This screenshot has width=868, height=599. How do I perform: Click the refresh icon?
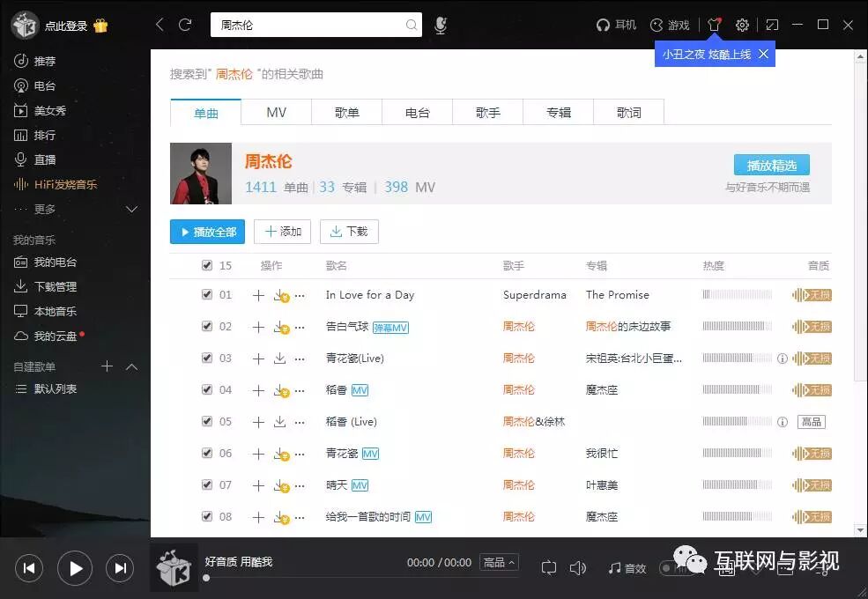[x=185, y=25]
